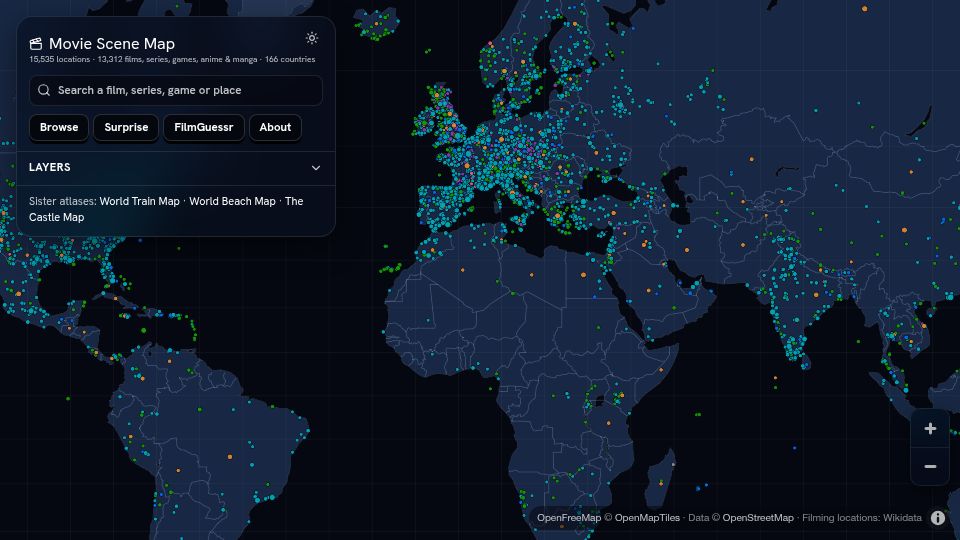Image resolution: width=960 pixels, height=540 pixels.
Task: Focus the film or place search field
Action: pos(176,91)
